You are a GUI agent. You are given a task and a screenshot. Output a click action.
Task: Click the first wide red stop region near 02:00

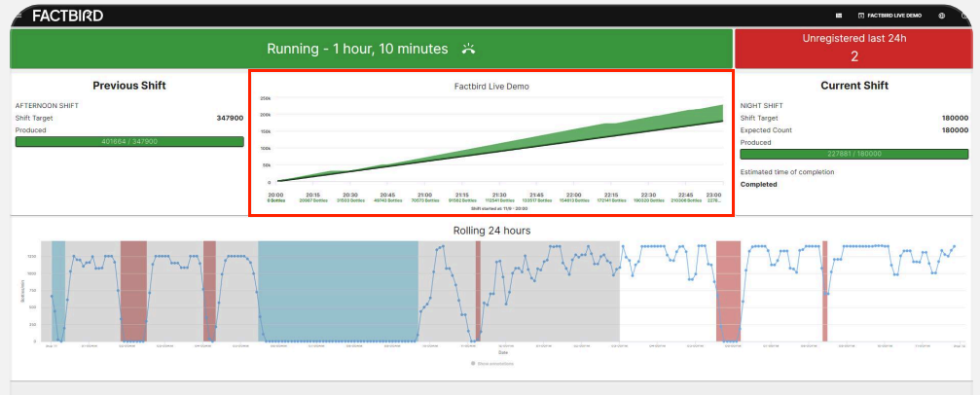point(133,291)
